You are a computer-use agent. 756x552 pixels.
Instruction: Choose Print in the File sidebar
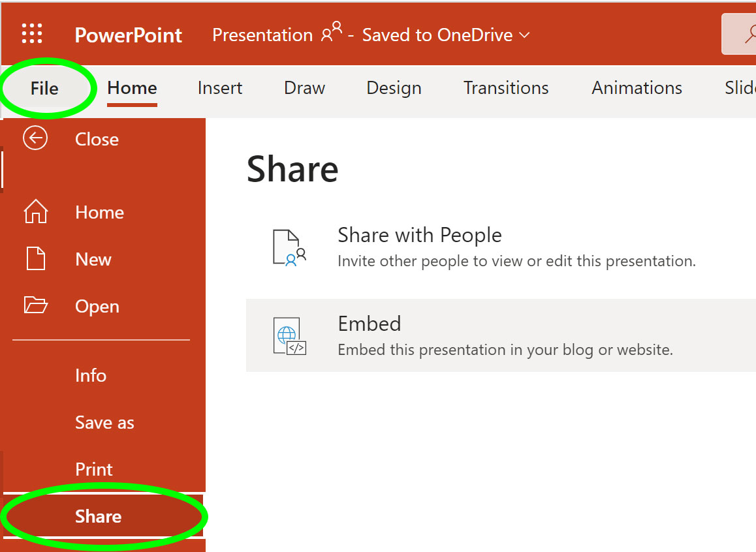[94, 469]
